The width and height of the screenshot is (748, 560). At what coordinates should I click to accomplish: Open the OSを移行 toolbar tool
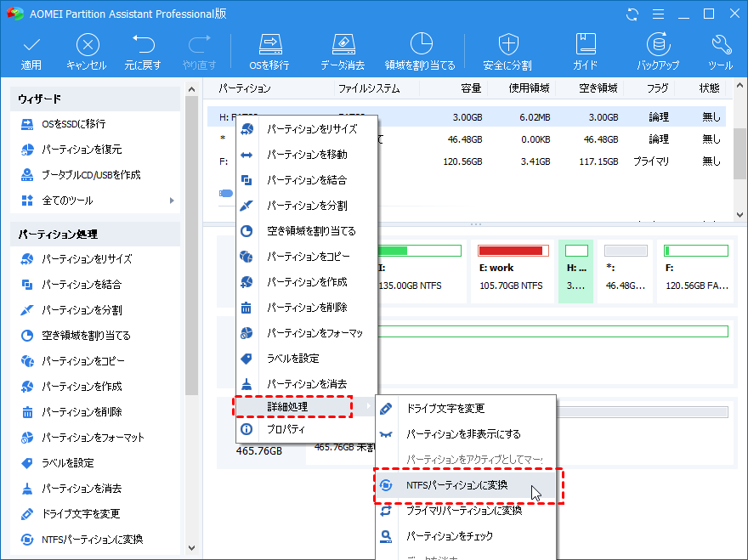(269, 52)
